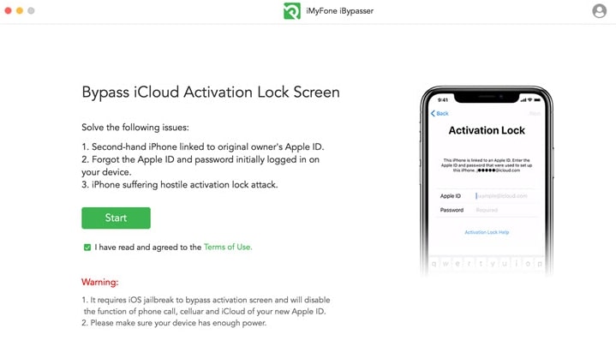The image size is (616, 364).
Task: Click the Next text on phone mockup
Action: (535, 113)
